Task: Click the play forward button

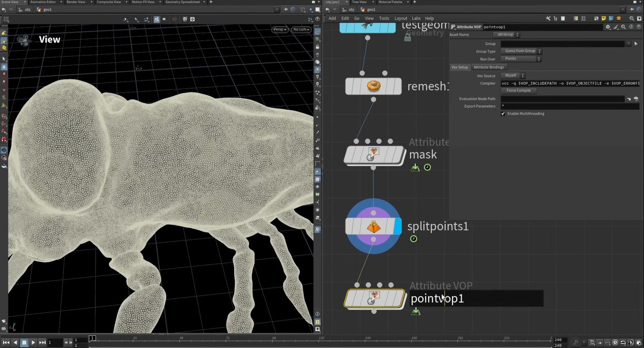Action: point(33,342)
